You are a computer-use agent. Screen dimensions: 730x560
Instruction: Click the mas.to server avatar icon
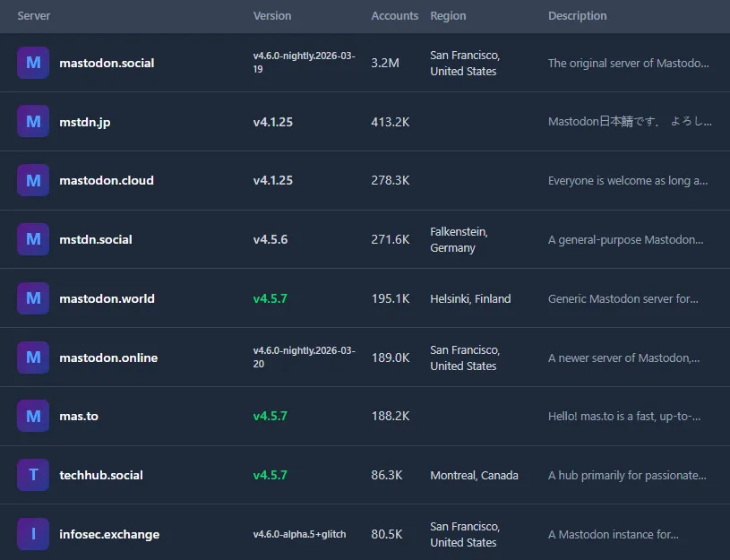tap(33, 416)
